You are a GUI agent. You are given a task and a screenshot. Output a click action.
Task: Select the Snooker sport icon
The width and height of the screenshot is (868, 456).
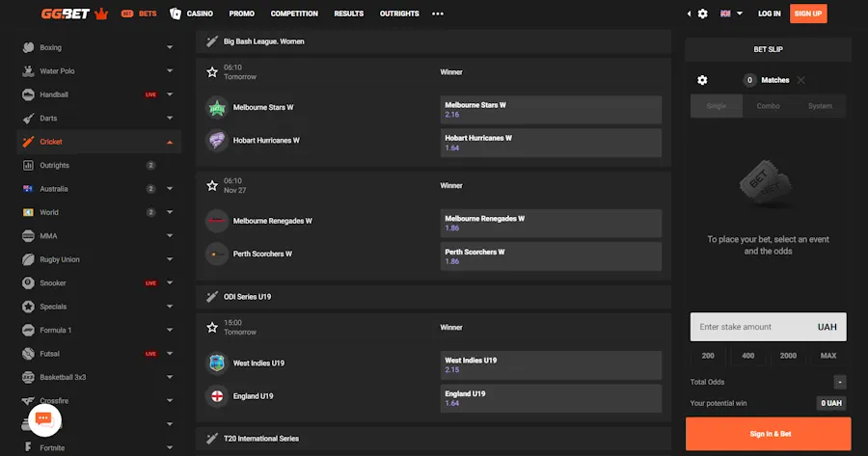pyautogui.click(x=28, y=282)
